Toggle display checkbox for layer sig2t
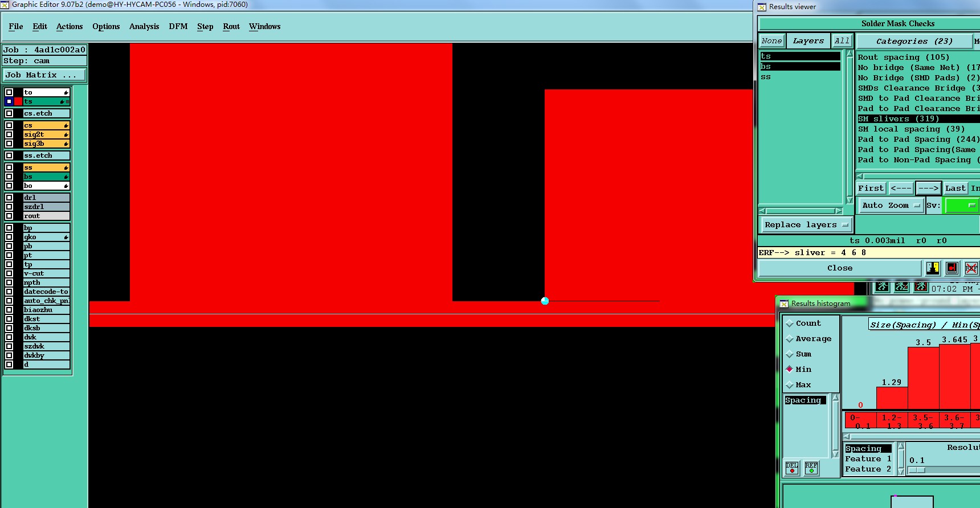 pos(9,134)
